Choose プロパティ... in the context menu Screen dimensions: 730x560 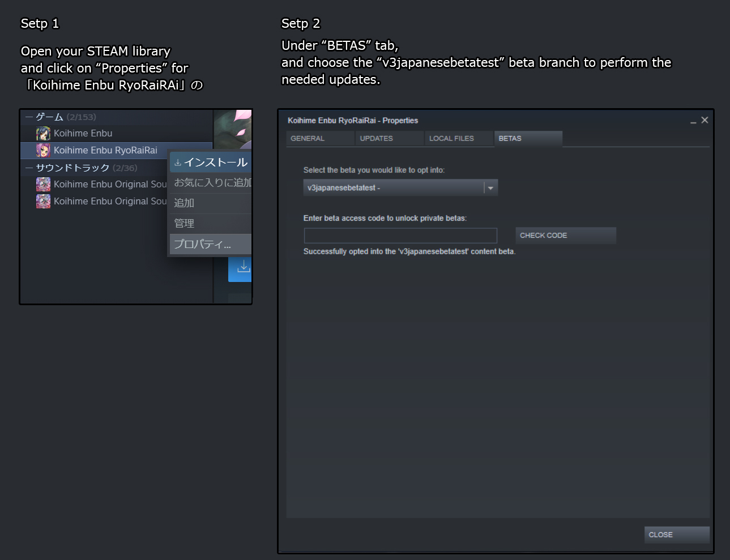coord(210,244)
